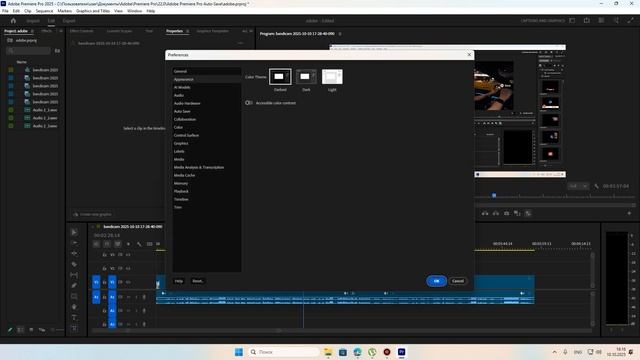
Task: Open Timeline Display Settings wrench icon
Action: [x=139, y=244]
